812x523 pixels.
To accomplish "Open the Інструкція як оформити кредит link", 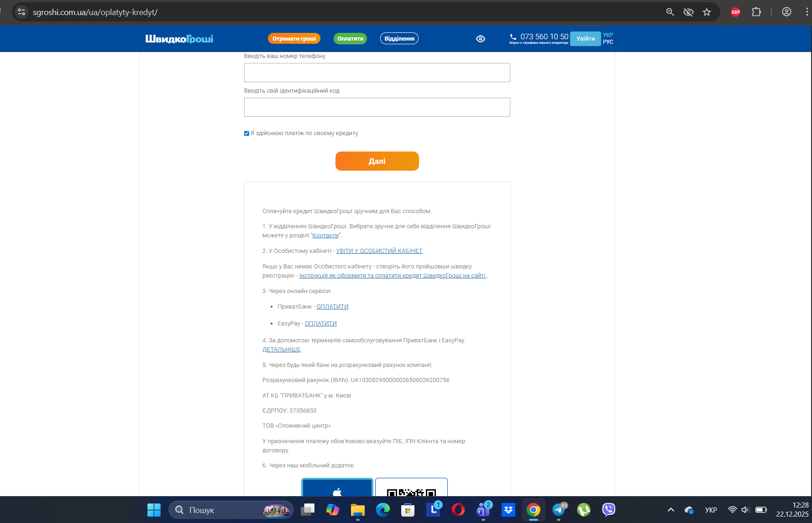I will click(x=393, y=276).
